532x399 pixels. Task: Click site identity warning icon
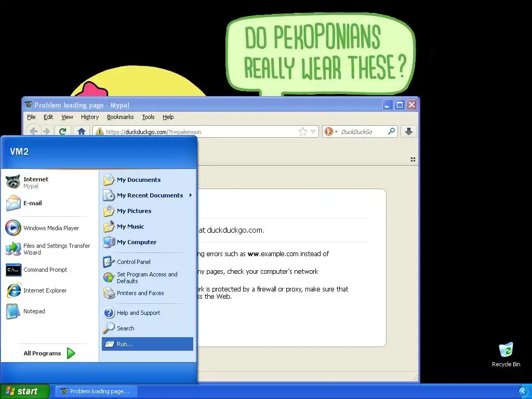(99, 131)
